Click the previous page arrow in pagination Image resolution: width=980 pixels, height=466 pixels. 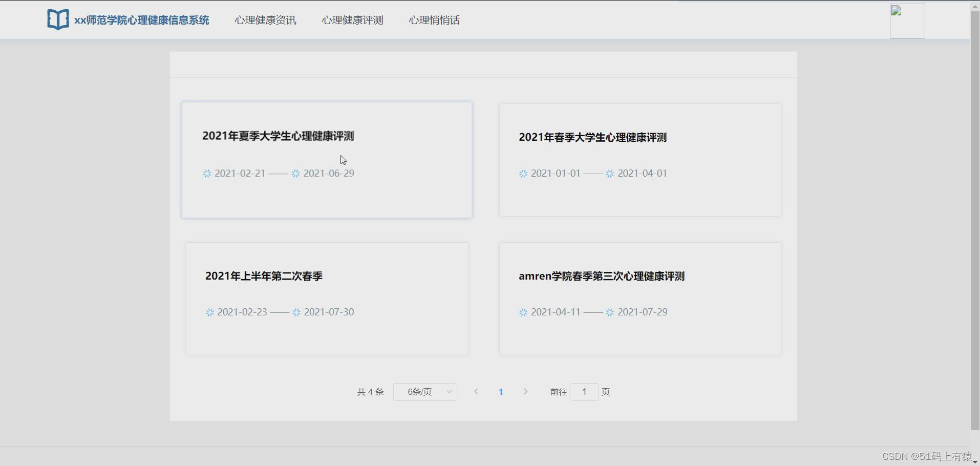tap(476, 391)
